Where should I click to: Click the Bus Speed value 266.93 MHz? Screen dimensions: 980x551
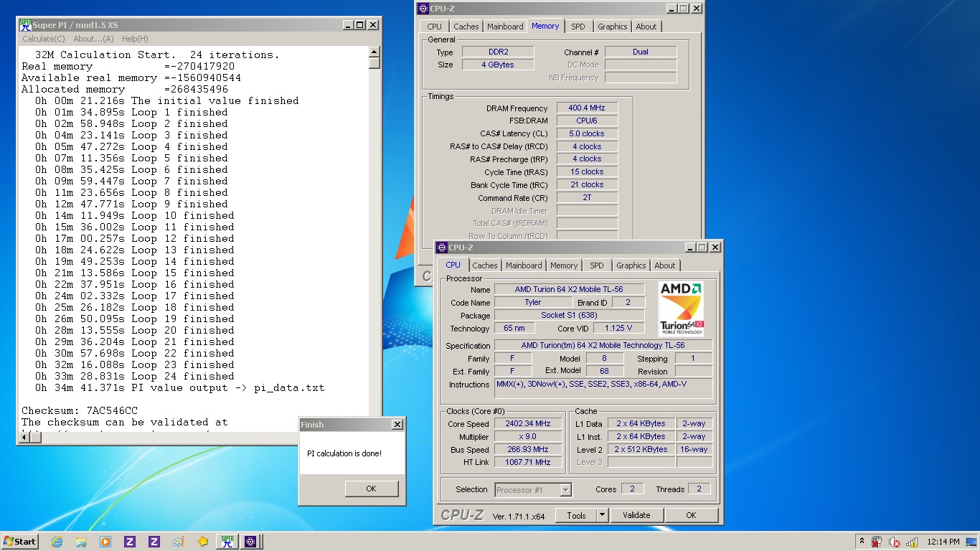[x=529, y=449]
